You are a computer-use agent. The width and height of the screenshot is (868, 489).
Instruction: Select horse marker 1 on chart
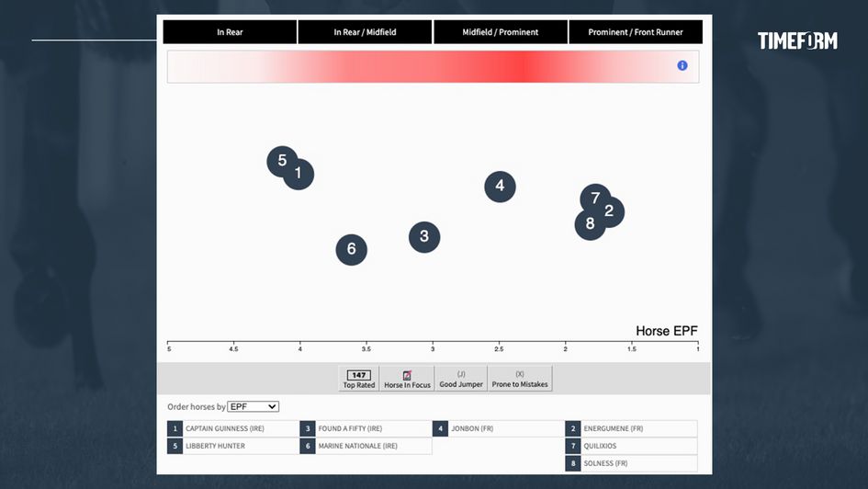[299, 175]
